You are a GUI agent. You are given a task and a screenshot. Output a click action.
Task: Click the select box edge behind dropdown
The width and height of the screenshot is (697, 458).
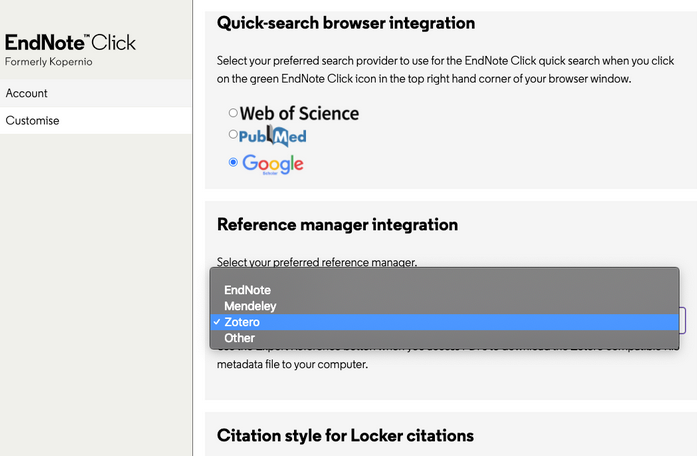683,320
